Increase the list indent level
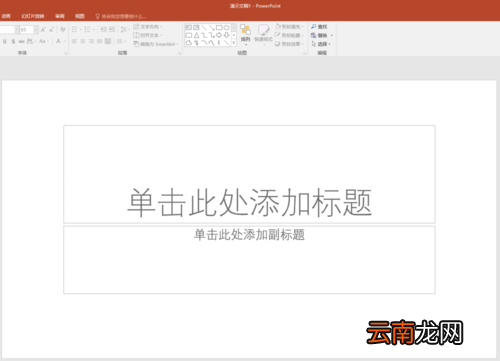This screenshot has width=500, height=361. pos(112,29)
